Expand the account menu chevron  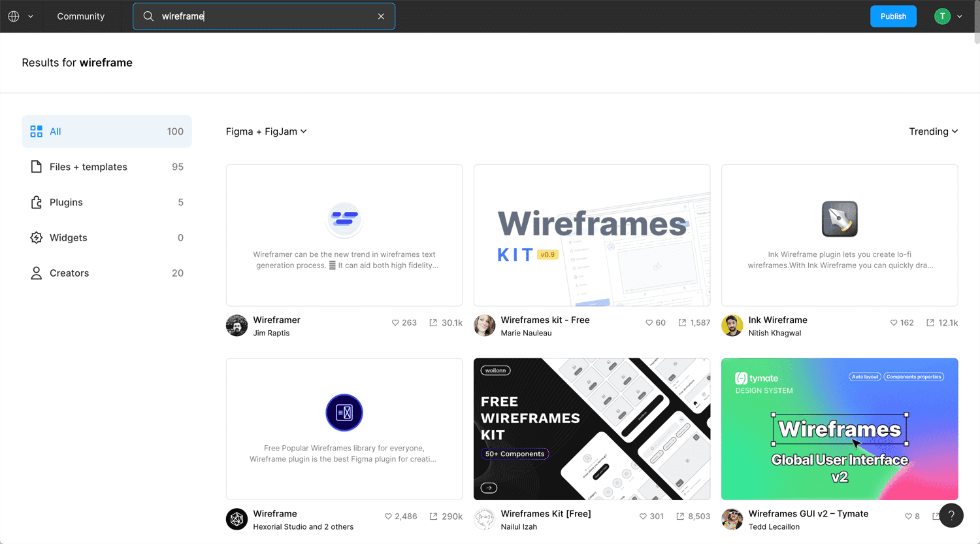click(959, 16)
